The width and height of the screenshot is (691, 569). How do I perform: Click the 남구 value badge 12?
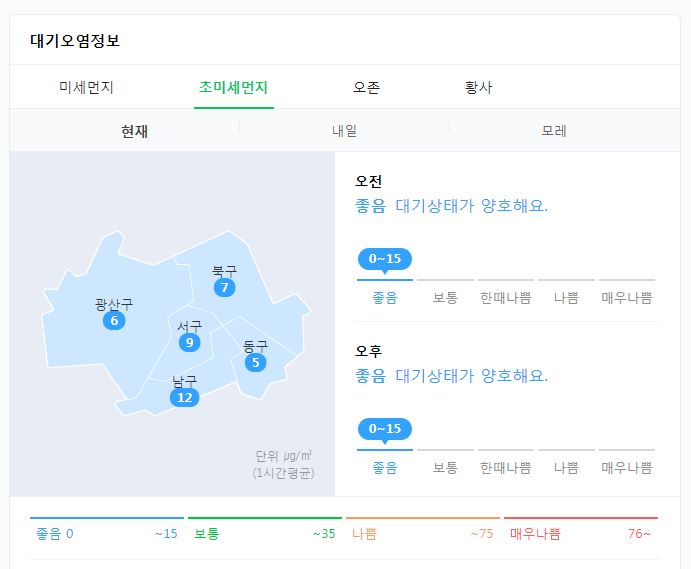(185, 398)
